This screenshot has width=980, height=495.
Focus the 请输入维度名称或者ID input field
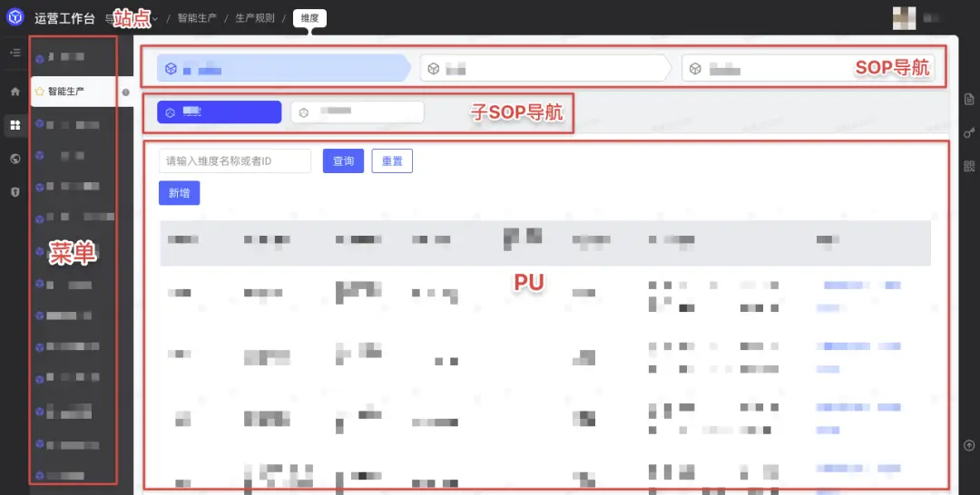click(235, 161)
